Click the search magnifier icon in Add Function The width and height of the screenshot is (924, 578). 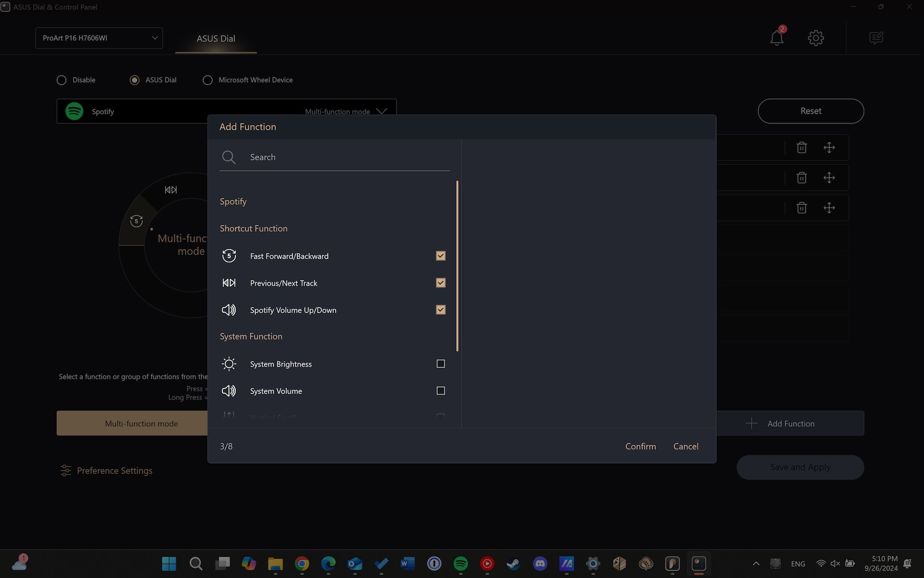click(x=229, y=157)
